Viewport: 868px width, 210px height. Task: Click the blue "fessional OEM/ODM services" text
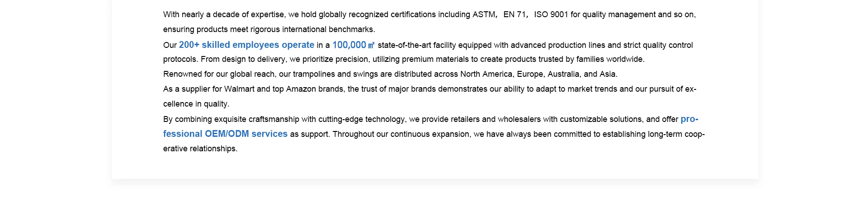[225, 134]
